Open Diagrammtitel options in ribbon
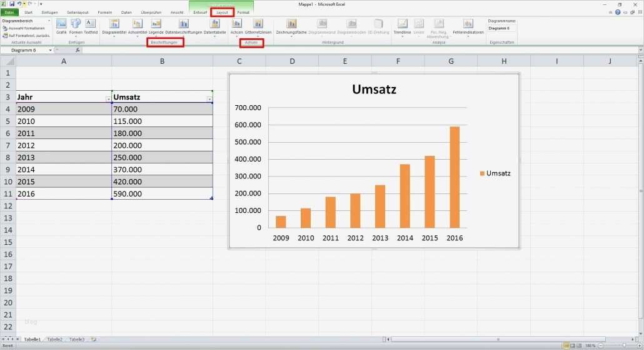Screen dimensions: 644x350 pos(114,27)
